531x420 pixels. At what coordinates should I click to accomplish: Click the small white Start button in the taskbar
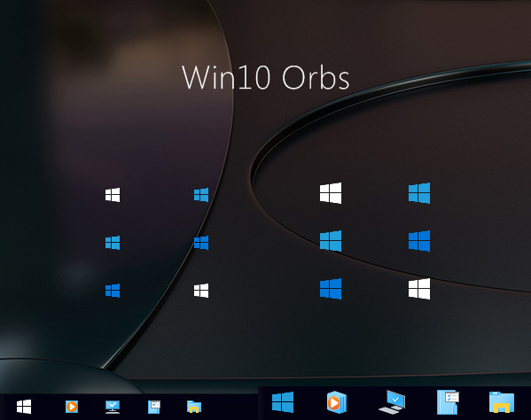(24, 407)
